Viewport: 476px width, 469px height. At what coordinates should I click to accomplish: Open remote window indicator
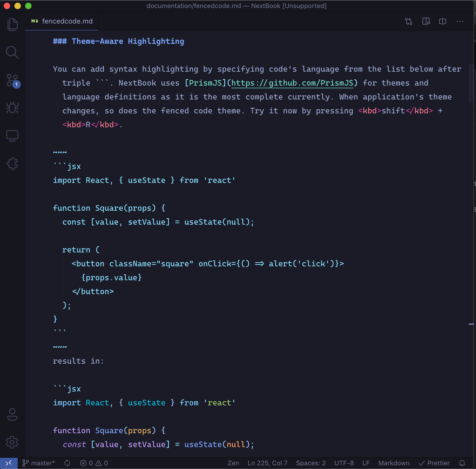point(9,463)
